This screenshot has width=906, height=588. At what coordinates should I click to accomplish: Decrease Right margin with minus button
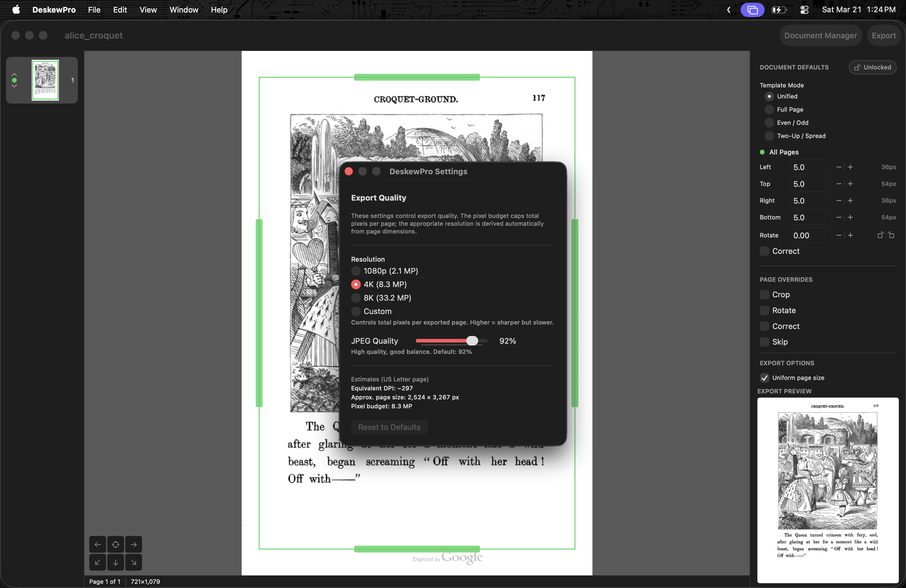(838, 200)
